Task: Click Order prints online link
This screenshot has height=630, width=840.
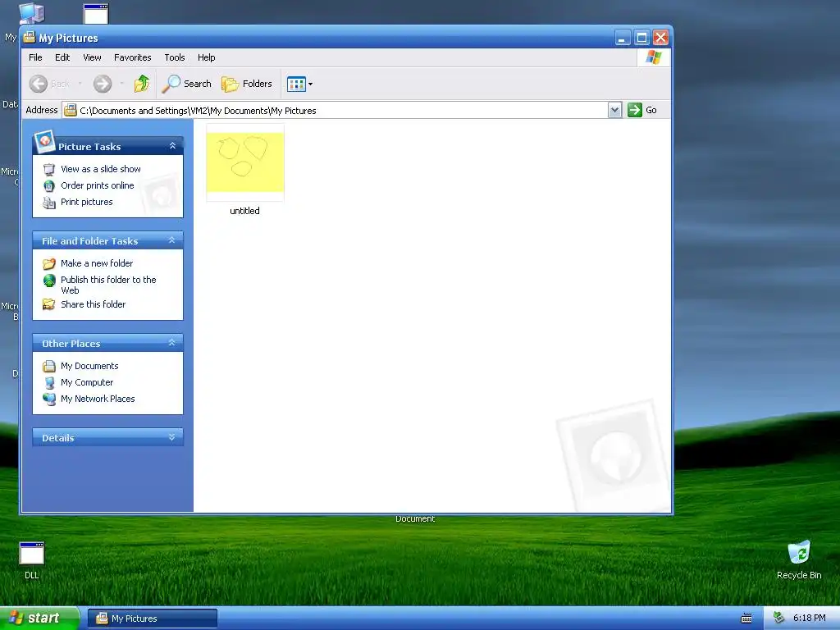Action: pyautogui.click(x=98, y=185)
